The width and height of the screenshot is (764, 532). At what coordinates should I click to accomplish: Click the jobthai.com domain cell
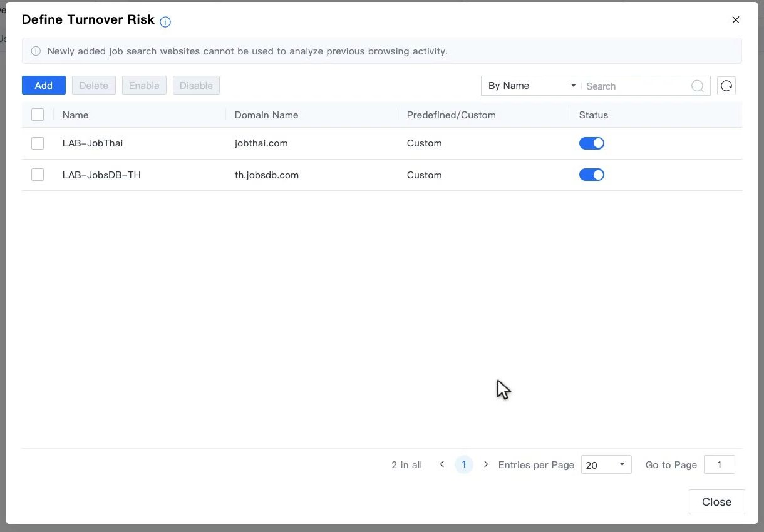pos(261,143)
